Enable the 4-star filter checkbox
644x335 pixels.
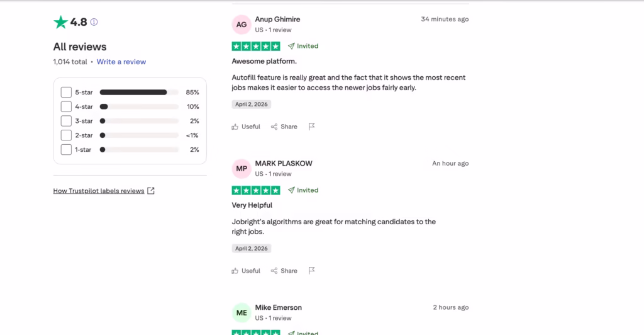click(66, 106)
